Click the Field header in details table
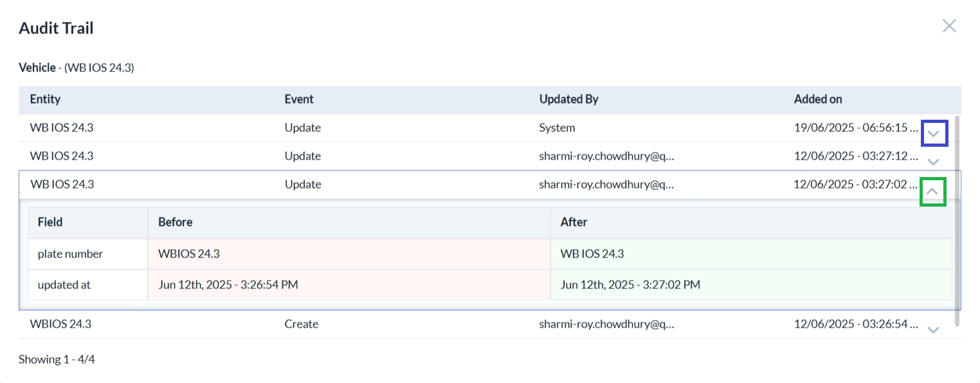Image resolution: width=980 pixels, height=383 pixels. (50, 222)
